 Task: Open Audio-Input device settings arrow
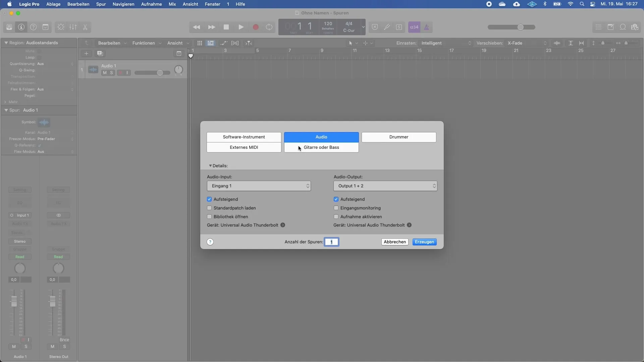tap(283, 225)
